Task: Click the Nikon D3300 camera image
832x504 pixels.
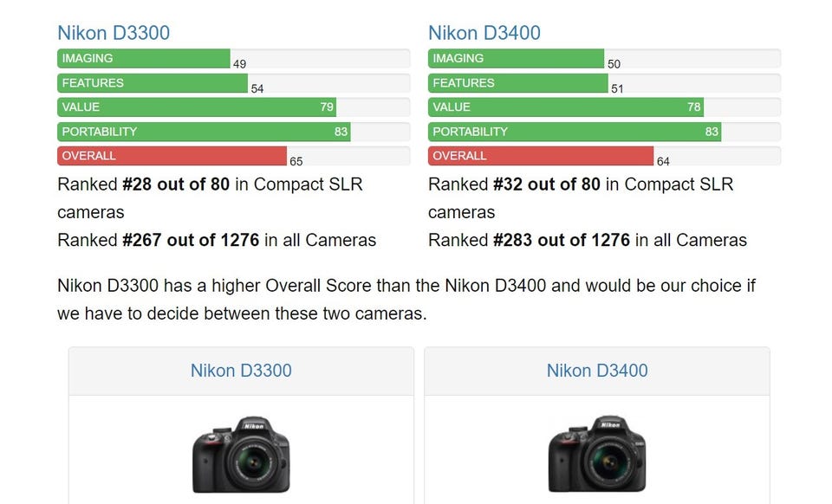Action: (242, 455)
